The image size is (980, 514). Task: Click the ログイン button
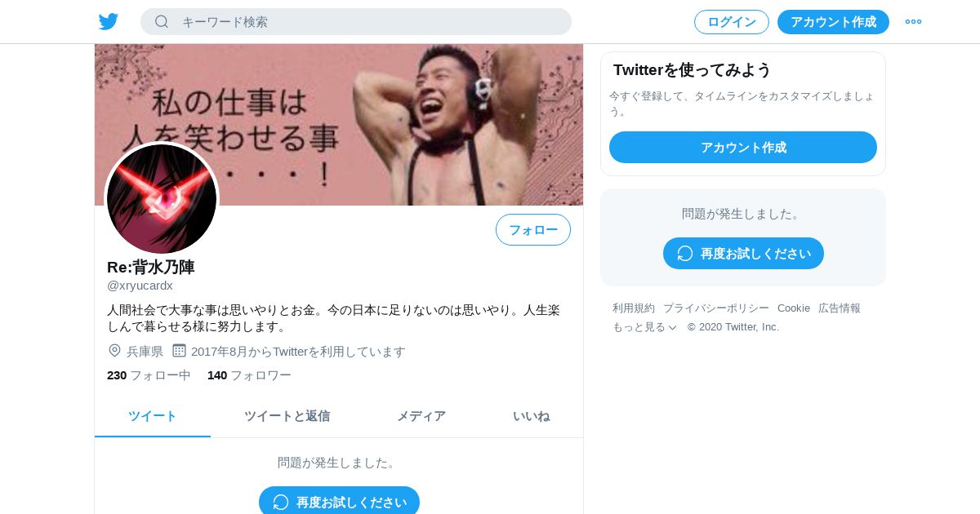tap(732, 22)
